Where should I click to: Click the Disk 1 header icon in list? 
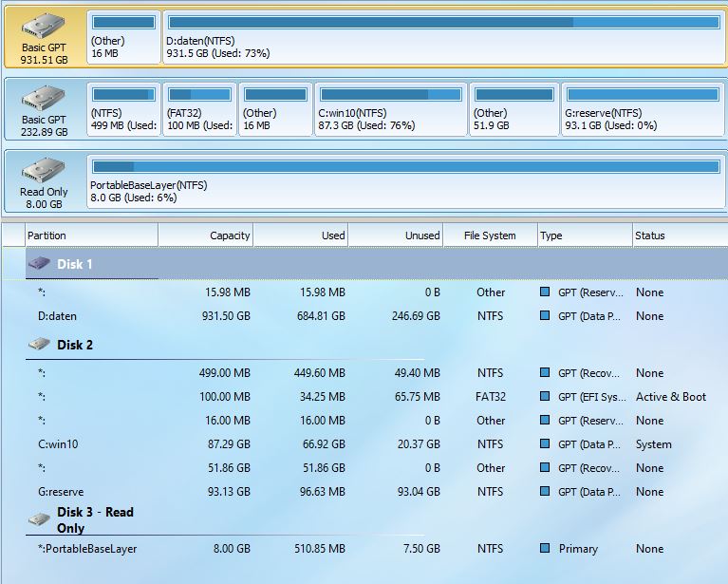click(x=39, y=264)
